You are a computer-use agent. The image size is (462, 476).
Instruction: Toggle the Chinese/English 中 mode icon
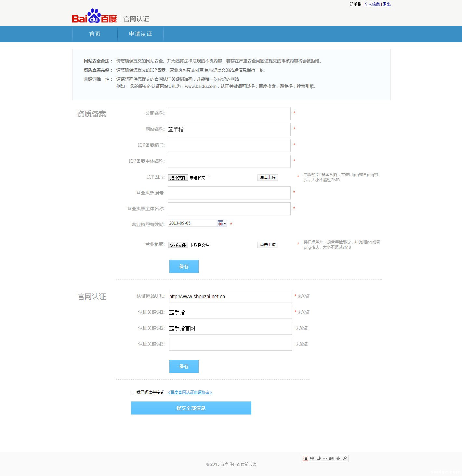pyautogui.click(x=312, y=458)
